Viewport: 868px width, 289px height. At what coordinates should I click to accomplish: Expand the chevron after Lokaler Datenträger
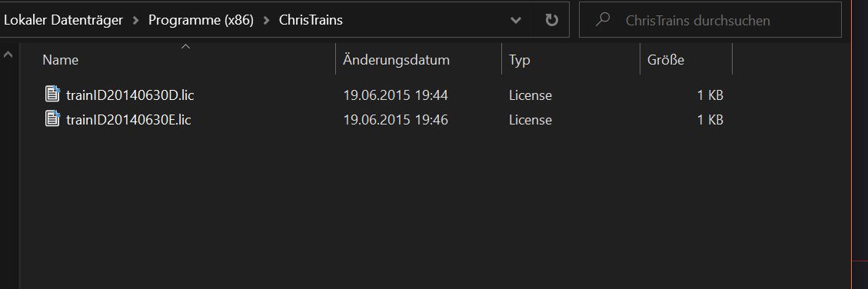135,21
